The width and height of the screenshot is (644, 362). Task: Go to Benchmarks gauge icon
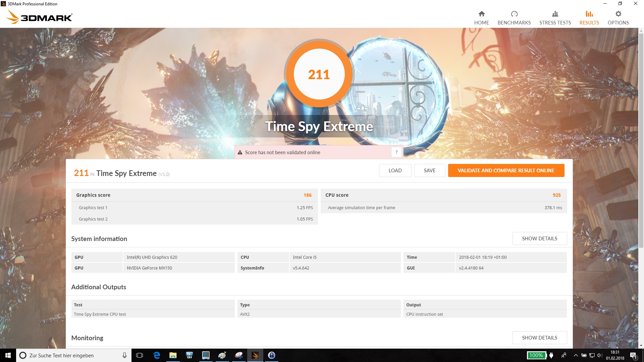(514, 14)
